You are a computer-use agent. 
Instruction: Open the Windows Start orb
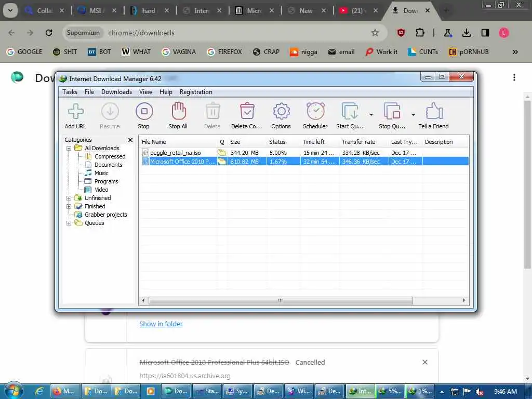13,391
